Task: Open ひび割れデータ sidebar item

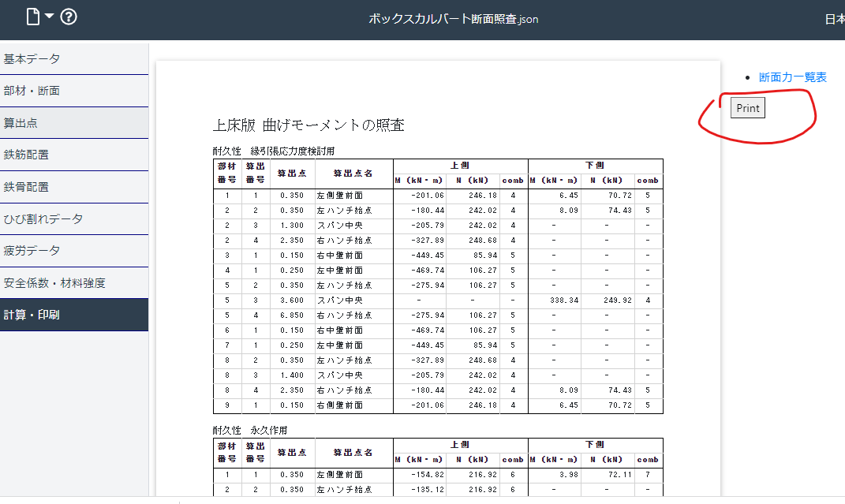Action: pyautogui.click(x=74, y=218)
